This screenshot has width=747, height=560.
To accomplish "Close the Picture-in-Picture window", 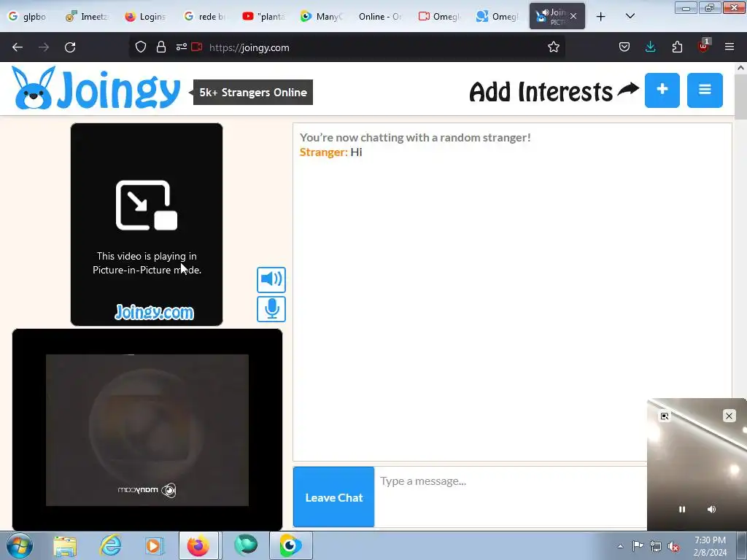I will [729, 416].
